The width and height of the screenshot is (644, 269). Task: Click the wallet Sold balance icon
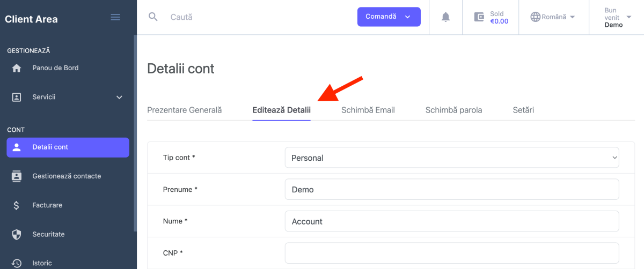[x=479, y=17]
